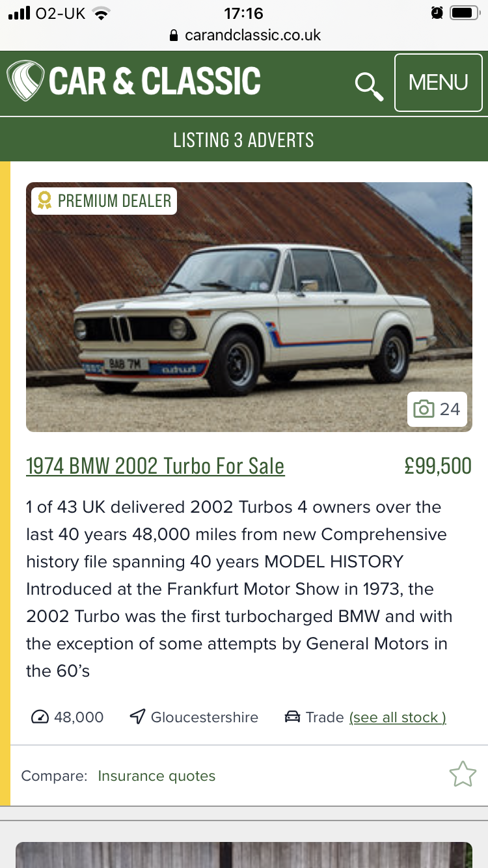The height and width of the screenshot is (868, 488).
Task: Open the MENU button
Action: point(438,83)
